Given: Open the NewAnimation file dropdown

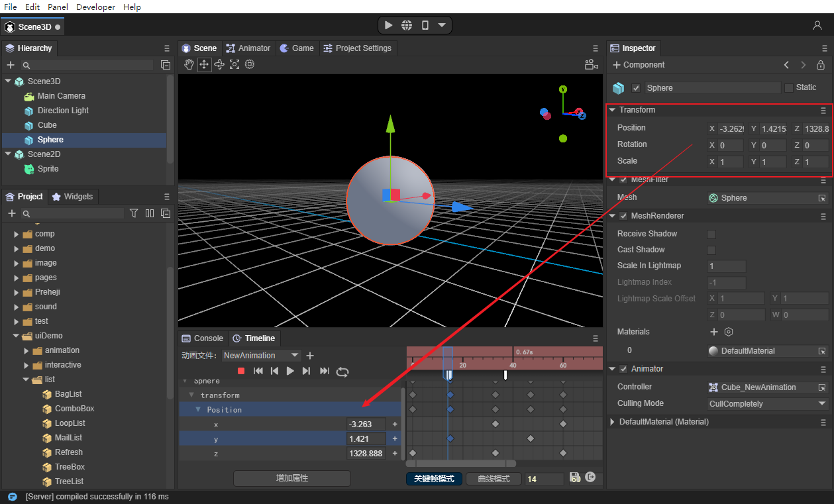Looking at the screenshot, I should point(261,356).
